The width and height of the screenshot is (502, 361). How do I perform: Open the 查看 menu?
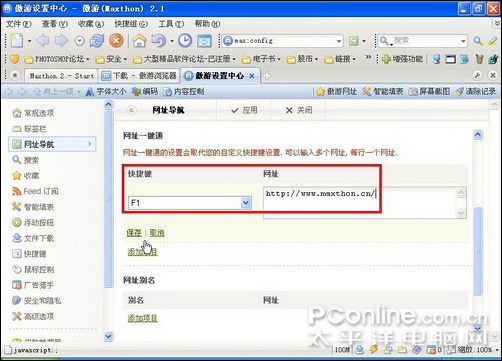click(x=55, y=24)
